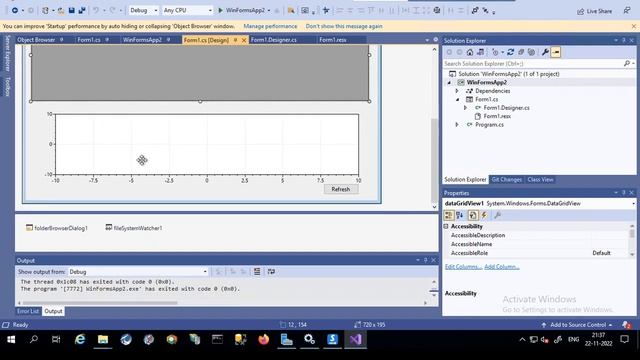
Task: Clear all output with the list icon
Action: click(x=257, y=271)
